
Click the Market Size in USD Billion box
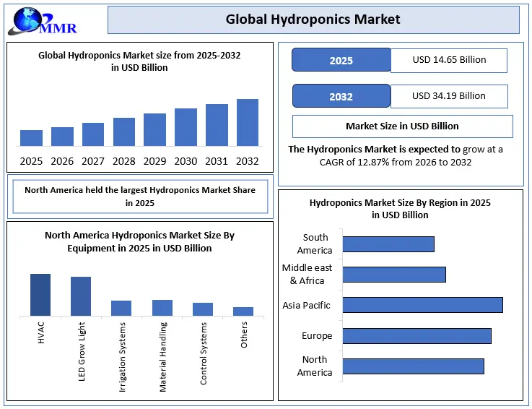pyautogui.click(x=402, y=126)
